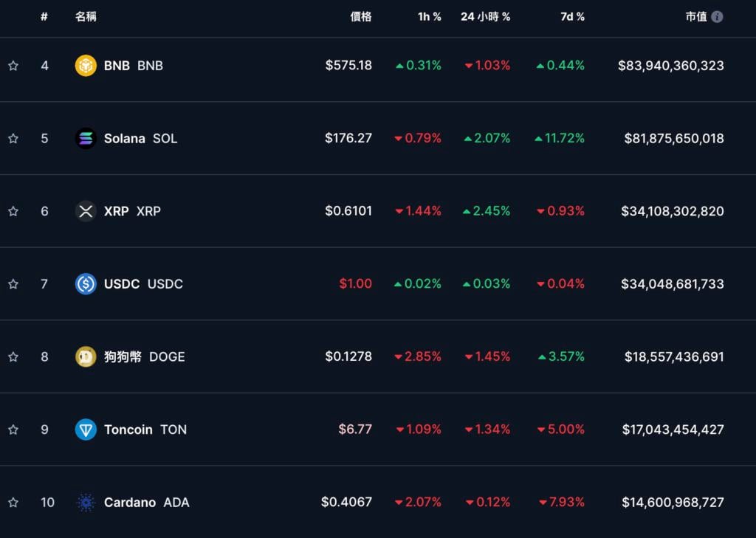Star XRP to add to watchlist
The image size is (756, 538).
13,211
